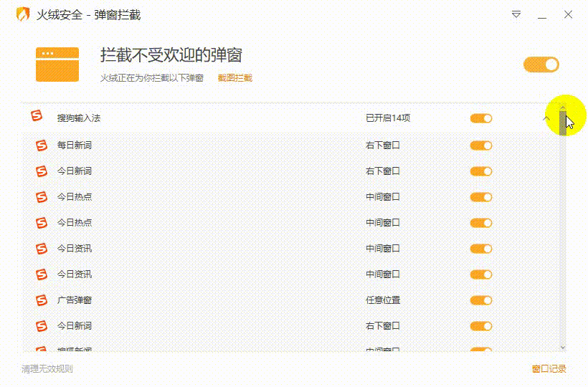Click Sogou icon of second 今日资讯 row
This screenshot has width=588, height=387.
42,274
